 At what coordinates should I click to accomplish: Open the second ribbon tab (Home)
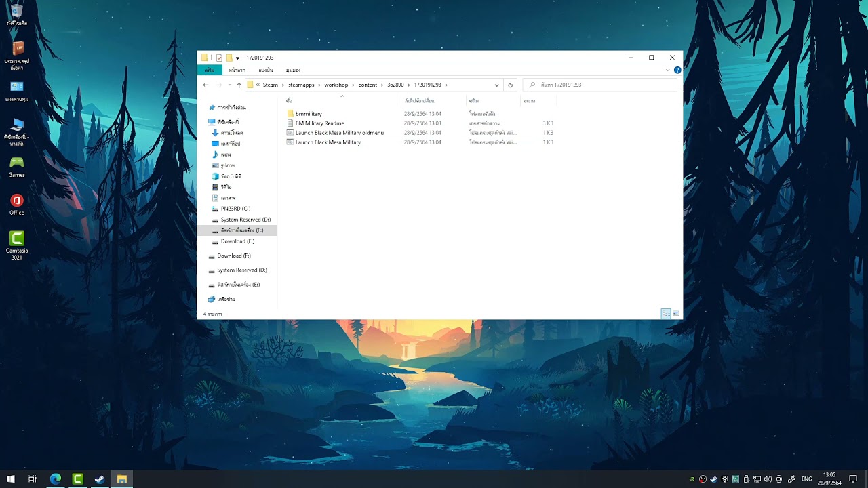(x=237, y=70)
